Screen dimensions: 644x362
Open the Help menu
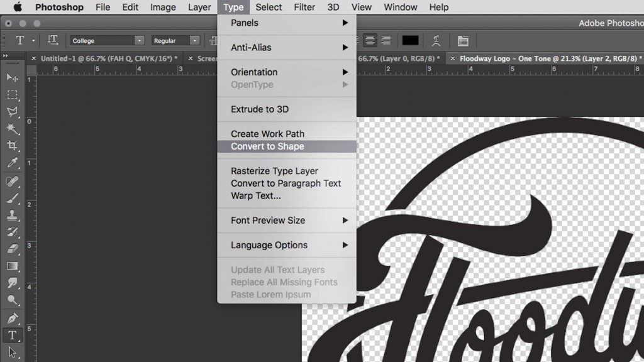pos(438,7)
